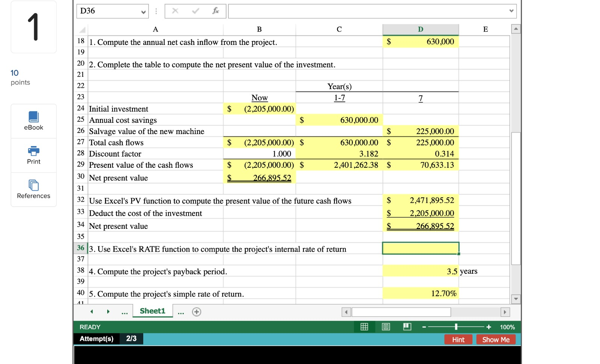Select net present value cell in row 30

click(259, 178)
